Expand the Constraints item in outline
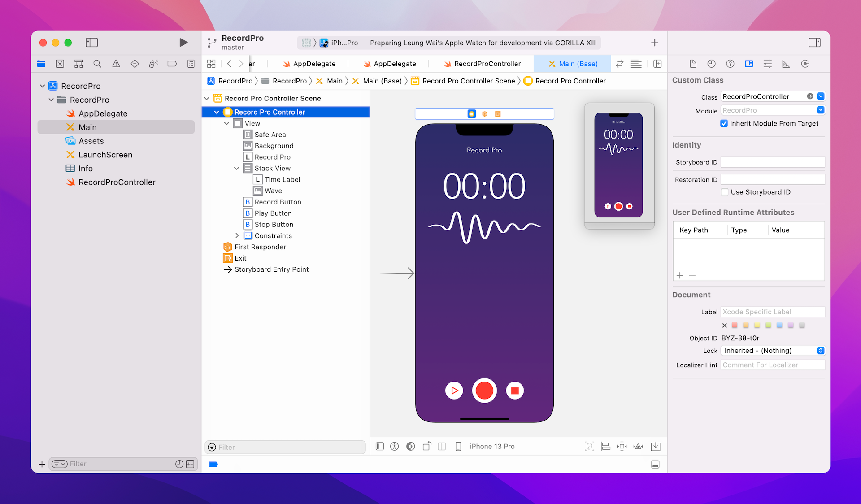 [x=237, y=235]
